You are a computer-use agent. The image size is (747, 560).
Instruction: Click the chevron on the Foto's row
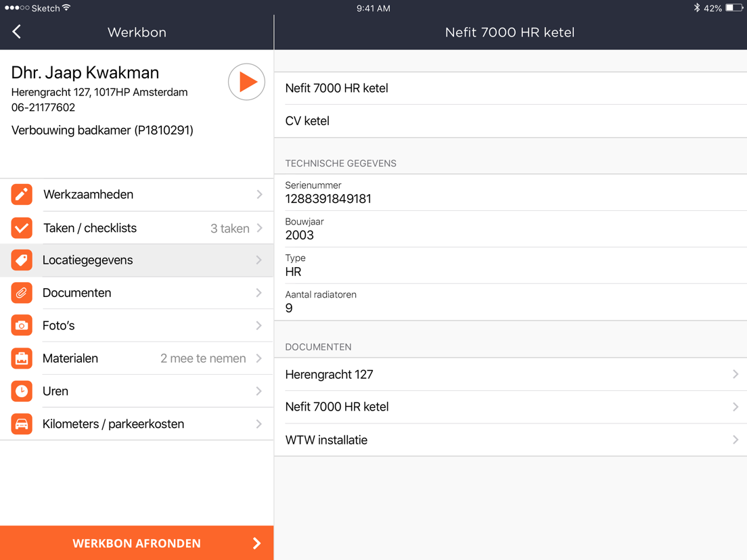259,326
